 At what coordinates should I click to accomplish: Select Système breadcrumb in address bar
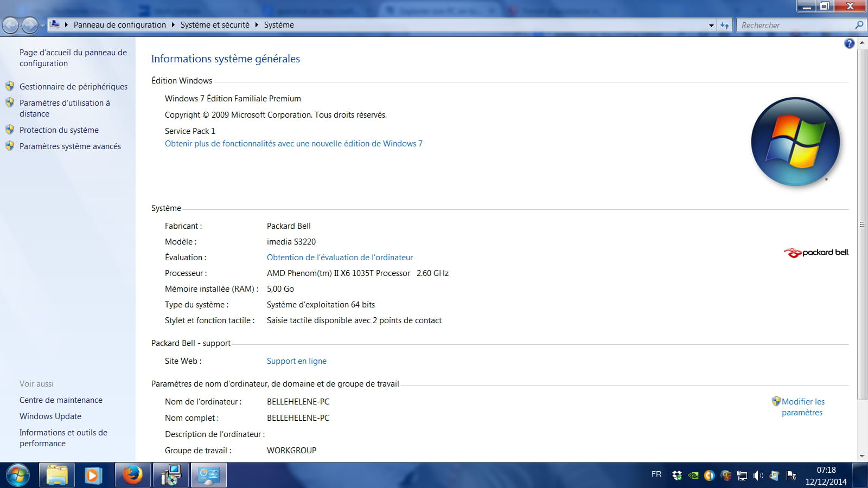(279, 25)
